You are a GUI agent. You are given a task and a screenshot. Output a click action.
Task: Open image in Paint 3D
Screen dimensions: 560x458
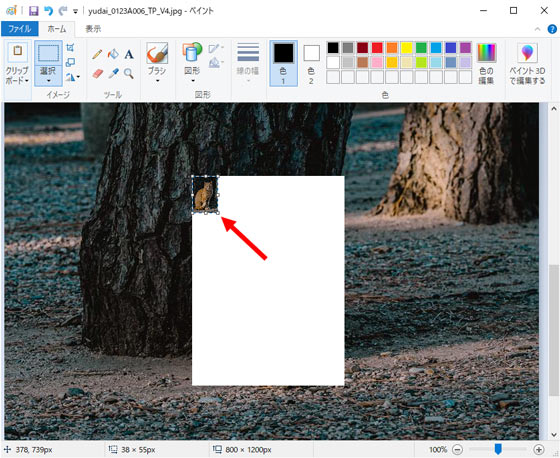pos(527,63)
